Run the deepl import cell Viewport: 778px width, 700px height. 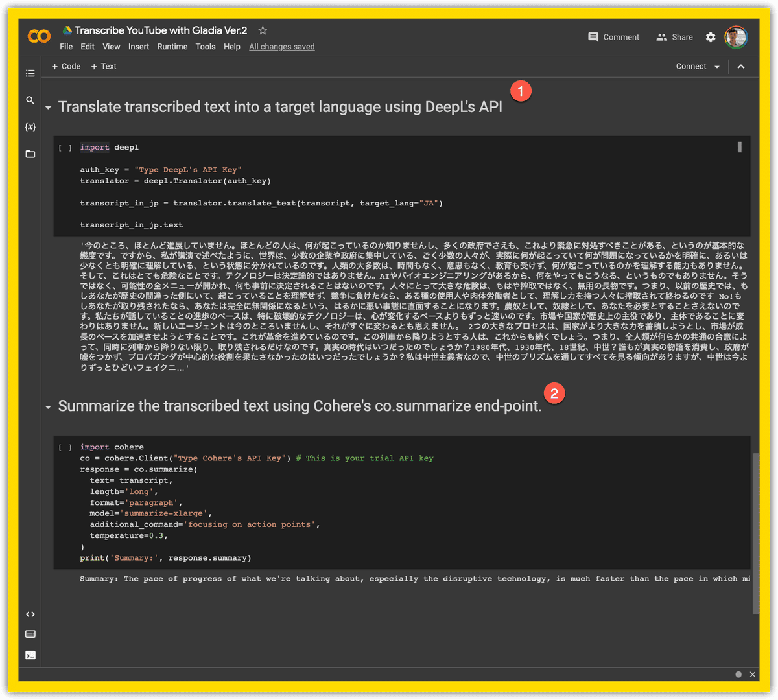(x=65, y=148)
